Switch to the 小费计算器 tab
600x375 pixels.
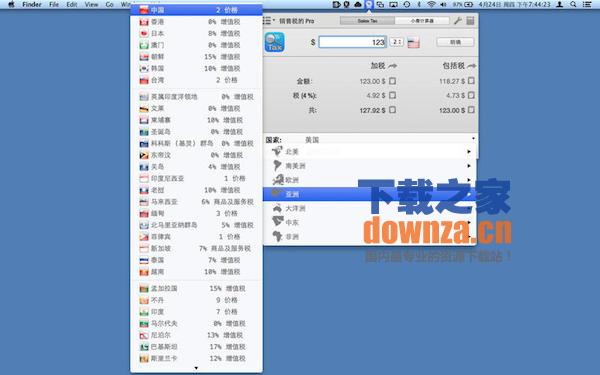pyautogui.click(x=422, y=21)
